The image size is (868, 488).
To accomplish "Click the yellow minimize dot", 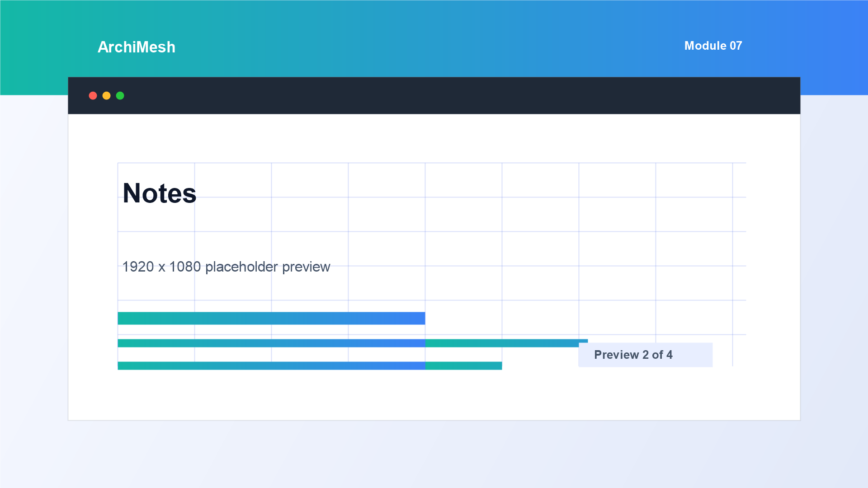I will click(x=106, y=95).
